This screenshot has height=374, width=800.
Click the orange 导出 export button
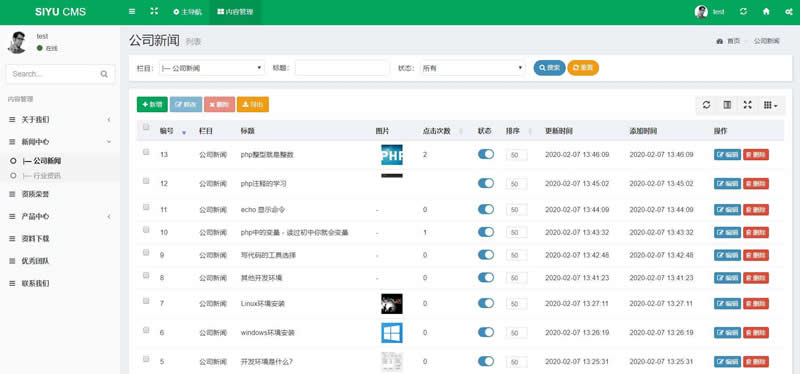[x=253, y=104]
